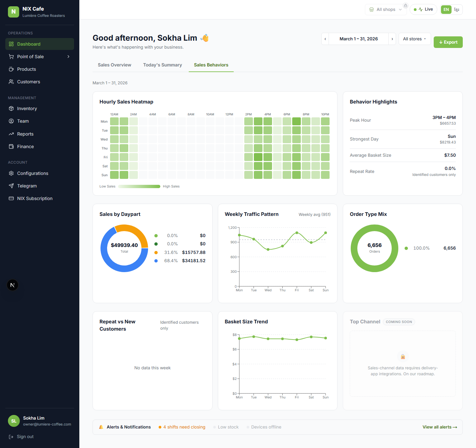Click the green Order Type Mix legend dot
Image resolution: width=476 pixels, height=448 pixels.
tap(406, 248)
